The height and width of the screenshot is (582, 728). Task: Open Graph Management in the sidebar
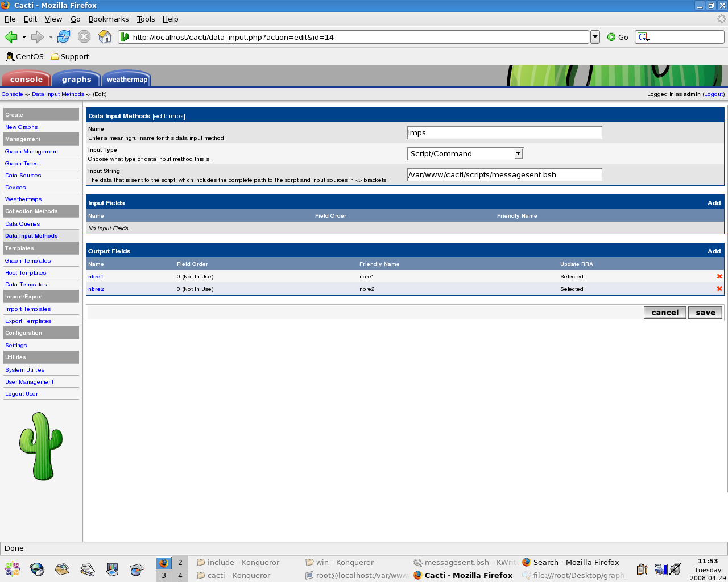pyautogui.click(x=31, y=152)
